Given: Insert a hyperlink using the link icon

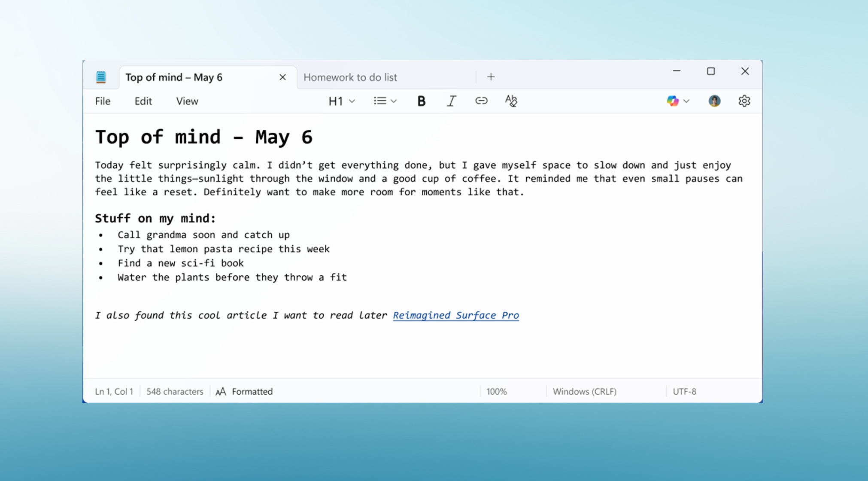Looking at the screenshot, I should pyautogui.click(x=482, y=100).
